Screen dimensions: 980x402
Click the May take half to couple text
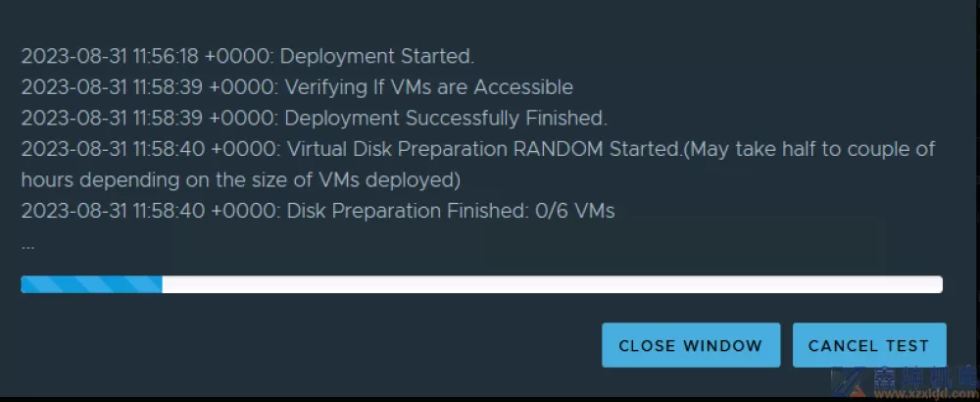click(802, 149)
